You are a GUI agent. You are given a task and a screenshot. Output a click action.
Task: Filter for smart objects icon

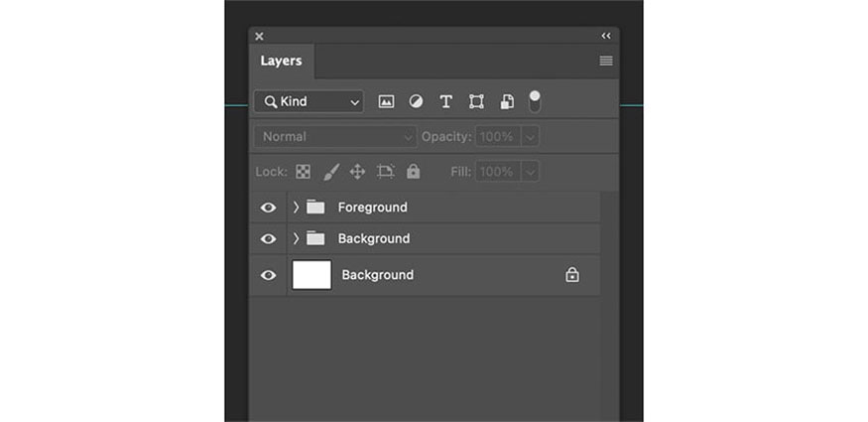pyautogui.click(x=507, y=102)
